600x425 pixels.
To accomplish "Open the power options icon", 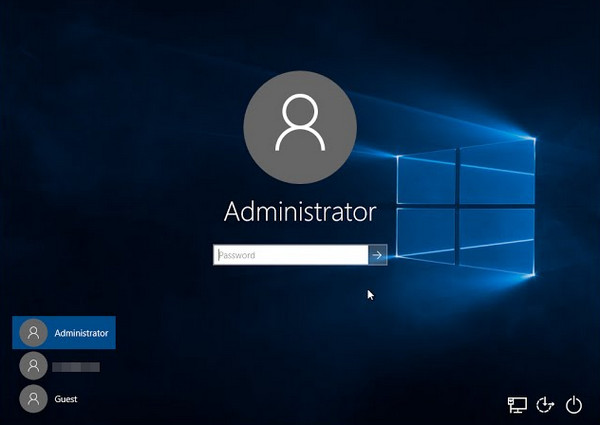I will [x=574, y=405].
